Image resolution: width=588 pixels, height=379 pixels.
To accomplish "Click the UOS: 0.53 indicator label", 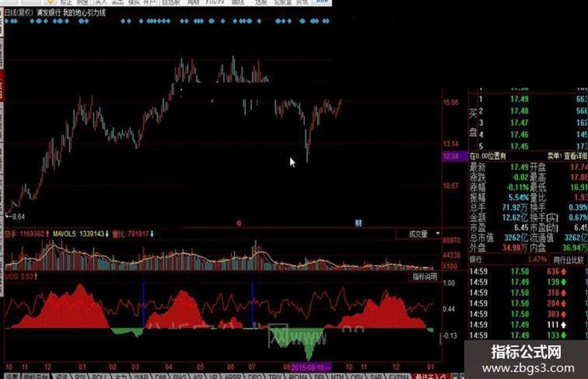I will pyautogui.click(x=21, y=276).
